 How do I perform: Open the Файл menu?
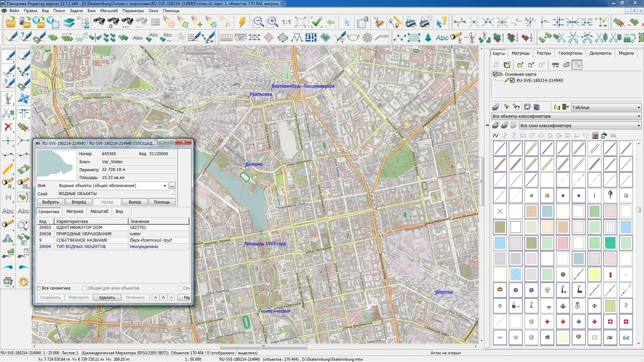point(14,10)
